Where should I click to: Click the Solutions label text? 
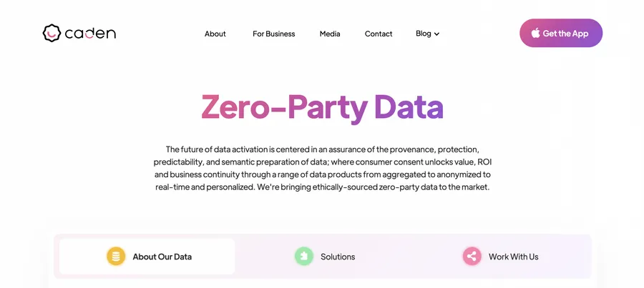coord(338,257)
